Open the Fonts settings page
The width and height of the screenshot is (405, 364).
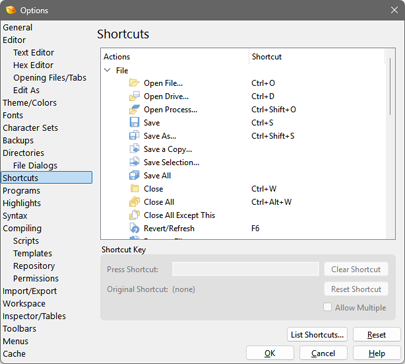click(13, 115)
